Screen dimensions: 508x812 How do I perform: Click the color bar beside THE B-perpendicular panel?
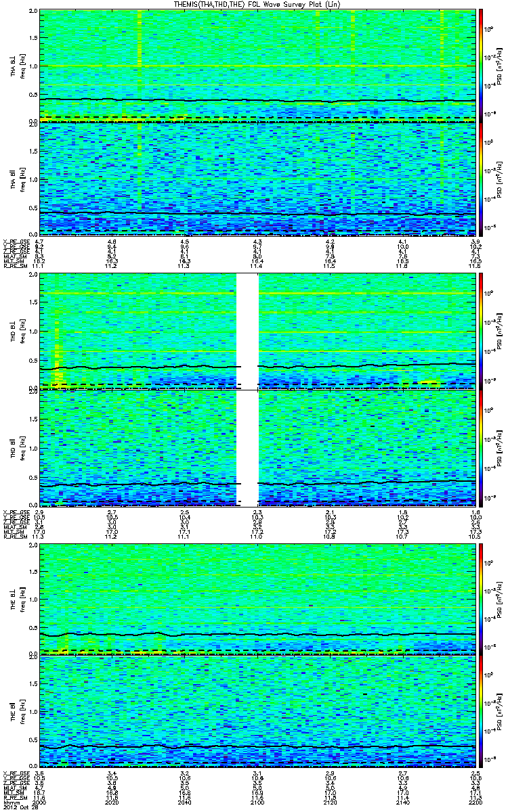click(481, 598)
